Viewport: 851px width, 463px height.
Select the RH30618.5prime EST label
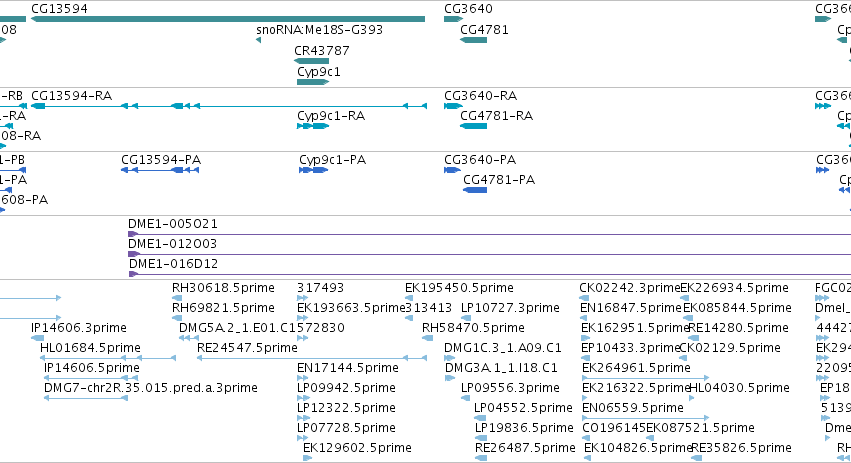tap(223, 288)
